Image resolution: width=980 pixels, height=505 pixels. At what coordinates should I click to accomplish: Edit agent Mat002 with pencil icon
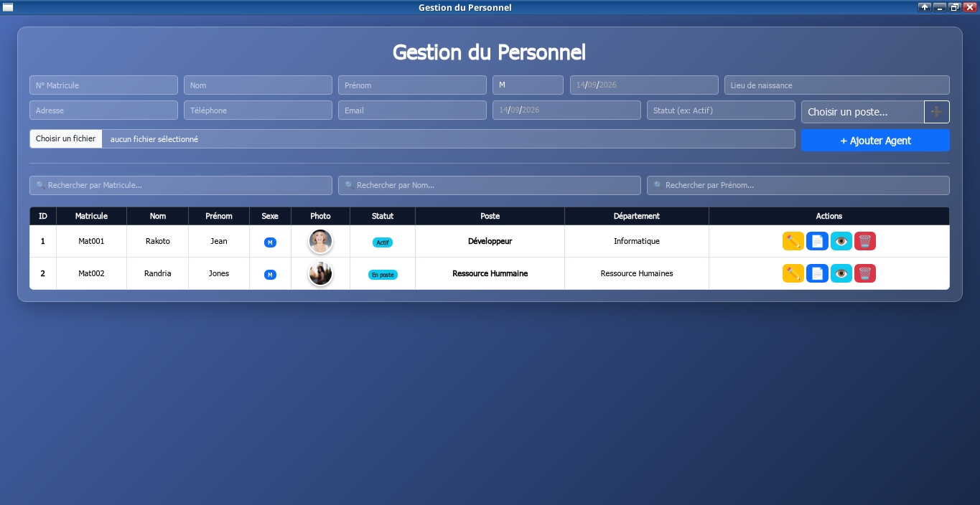[x=793, y=273]
